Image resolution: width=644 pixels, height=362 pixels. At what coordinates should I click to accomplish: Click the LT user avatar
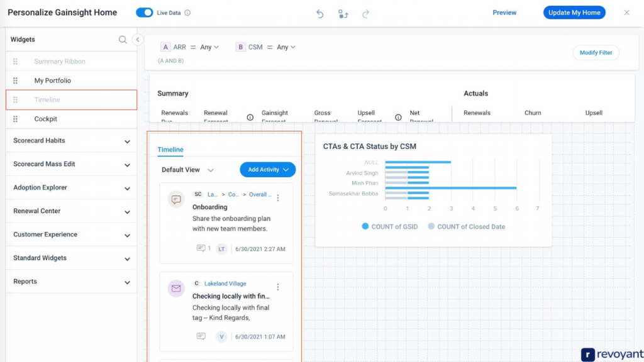click(221, 249)
